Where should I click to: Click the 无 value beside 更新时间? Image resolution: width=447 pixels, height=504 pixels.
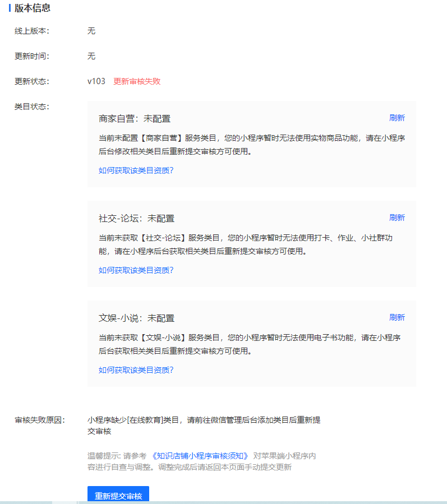[91, 56]
